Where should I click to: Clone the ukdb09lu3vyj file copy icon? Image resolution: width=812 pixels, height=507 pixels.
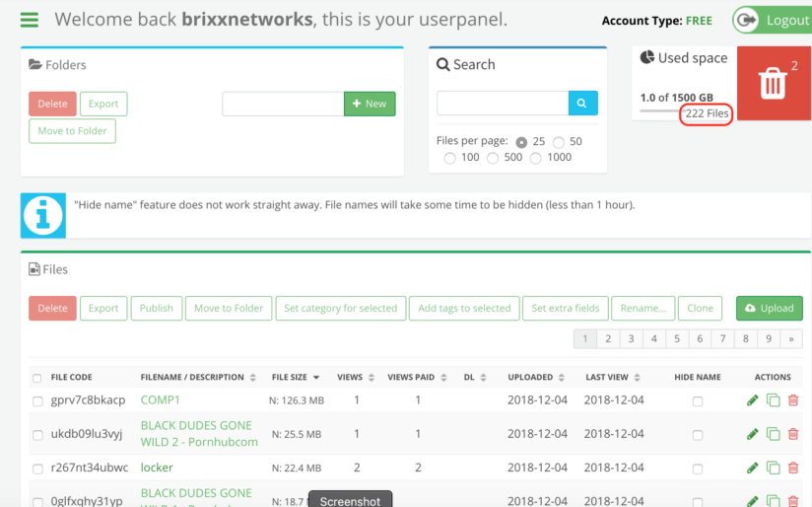click(774, 434)
